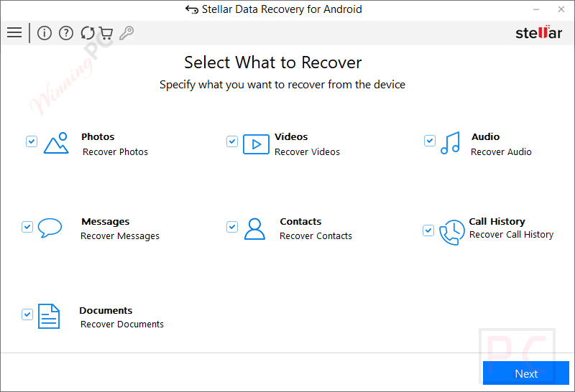Click 'Select What to Recover' heading
The width and height of the screenshot is (575, 392).
coord(273,62)
